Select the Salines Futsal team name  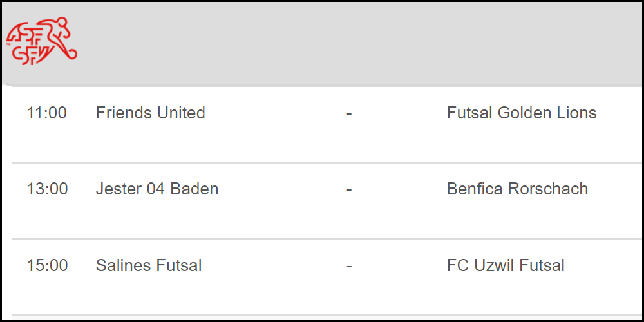tap(149, 265)
